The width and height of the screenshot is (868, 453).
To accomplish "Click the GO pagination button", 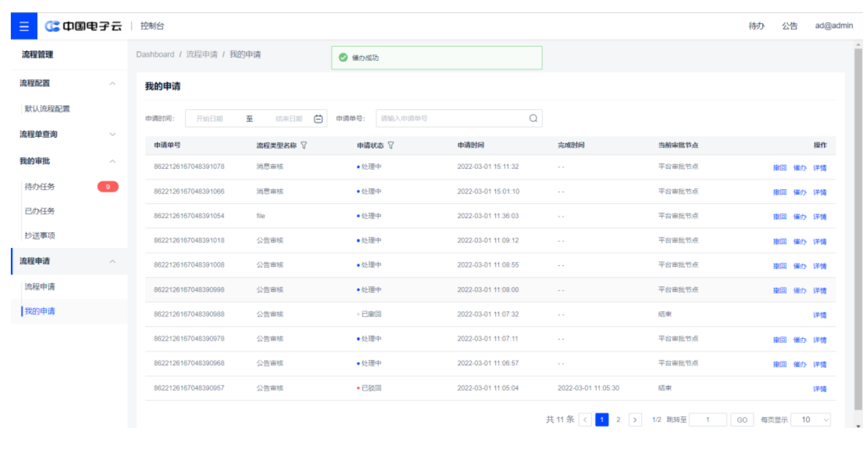I will pos(742,420).
